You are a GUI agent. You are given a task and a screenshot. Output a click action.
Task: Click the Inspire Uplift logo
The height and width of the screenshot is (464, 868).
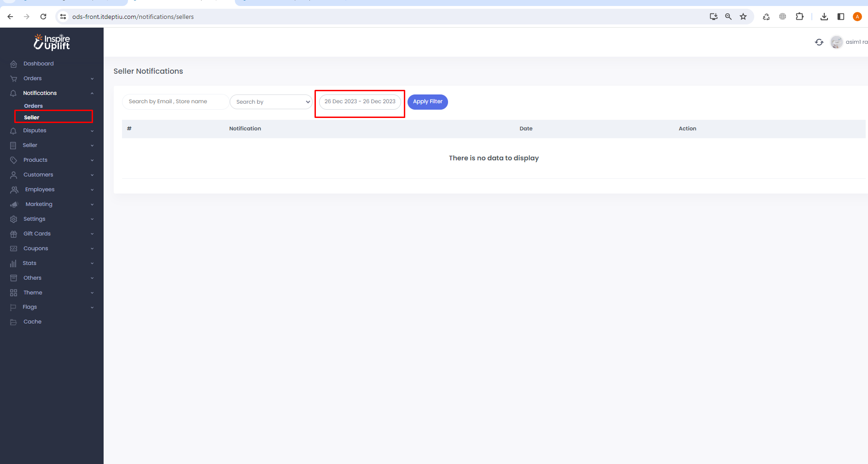pos(52,42)
